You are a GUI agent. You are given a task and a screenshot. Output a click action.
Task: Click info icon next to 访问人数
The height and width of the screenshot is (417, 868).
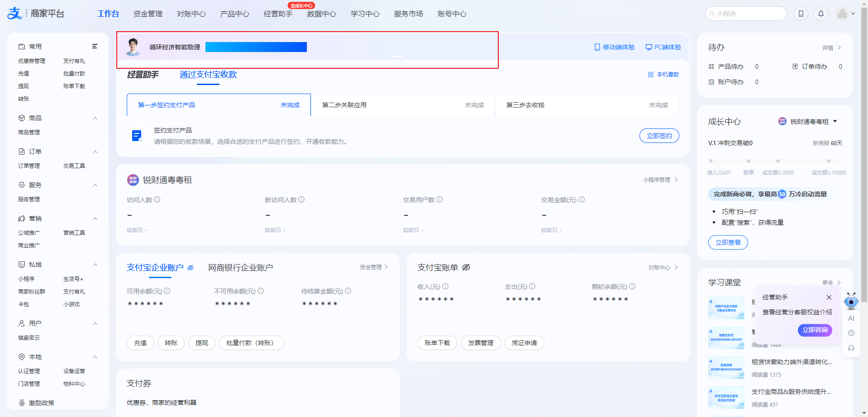(157, 199)
